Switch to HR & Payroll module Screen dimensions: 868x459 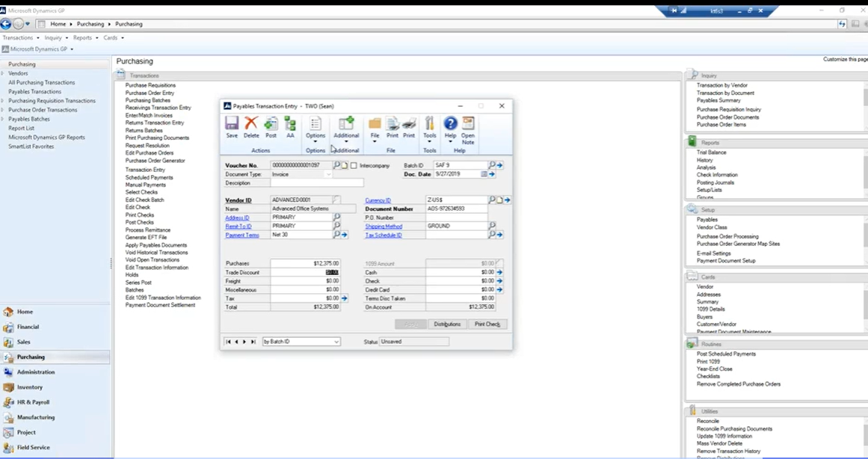pyautogui.click(x=33, y=402)
